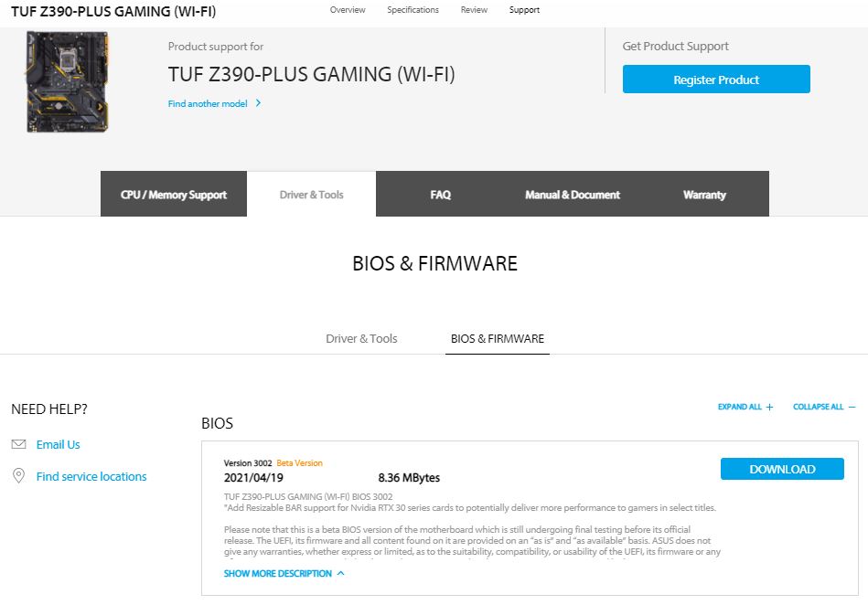Click the NEED HELP? heading
This screenshot has width=868, height=605.
coord(49,409)
